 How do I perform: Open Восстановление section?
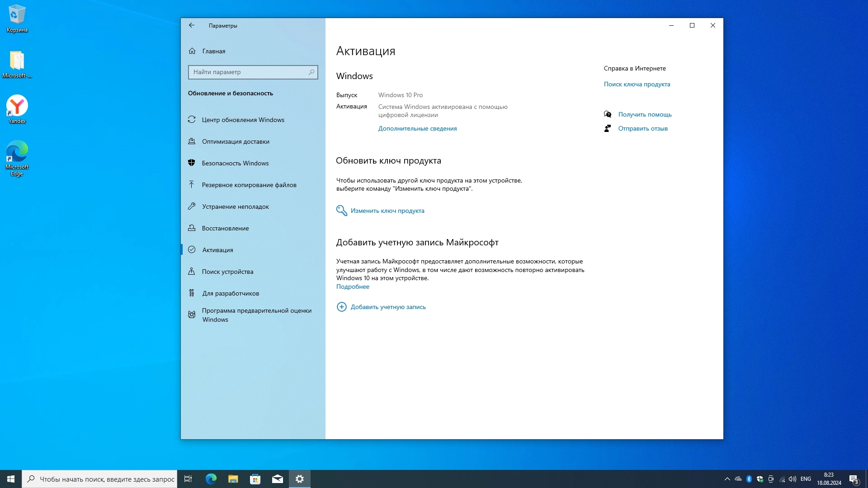(225, 228)
